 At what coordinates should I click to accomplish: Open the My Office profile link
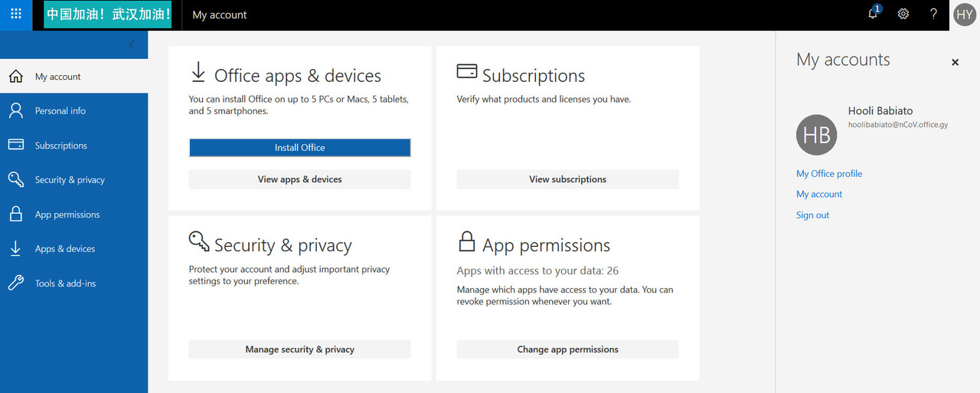[829, 174]
